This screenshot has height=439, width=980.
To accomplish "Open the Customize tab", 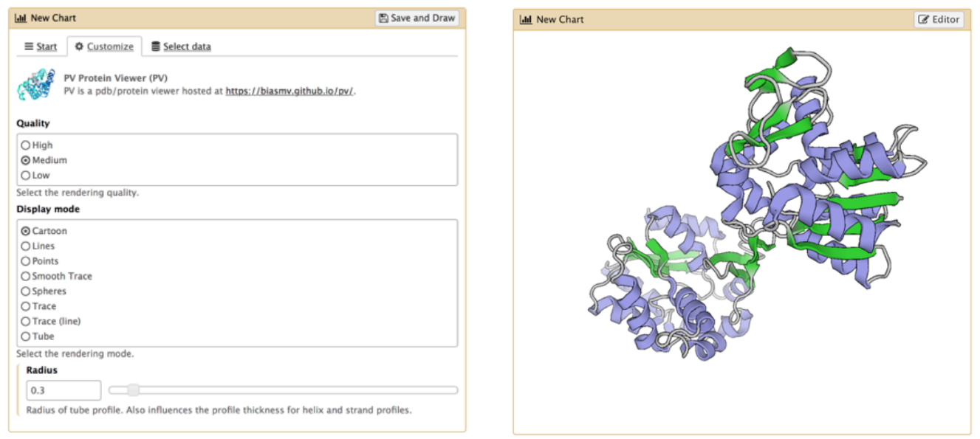I will 104,46.
